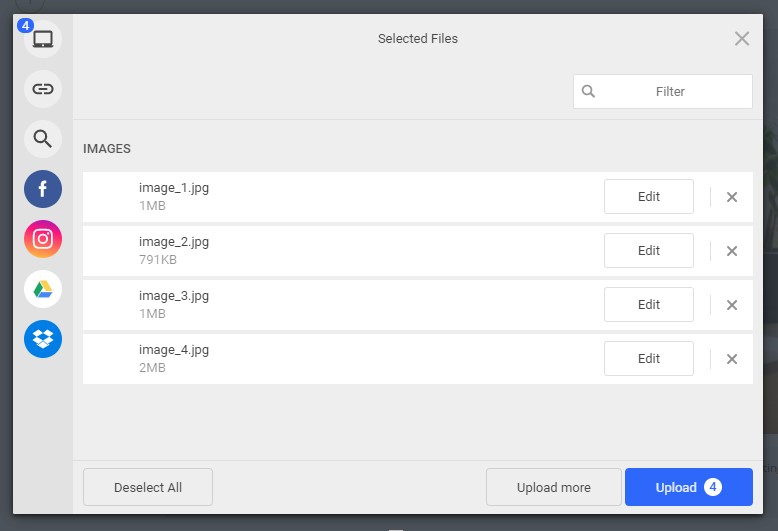Viewport: 778px width, 531px height.
Task: Remove image_2.jpg from the selected files
Action: click(732, 251)
